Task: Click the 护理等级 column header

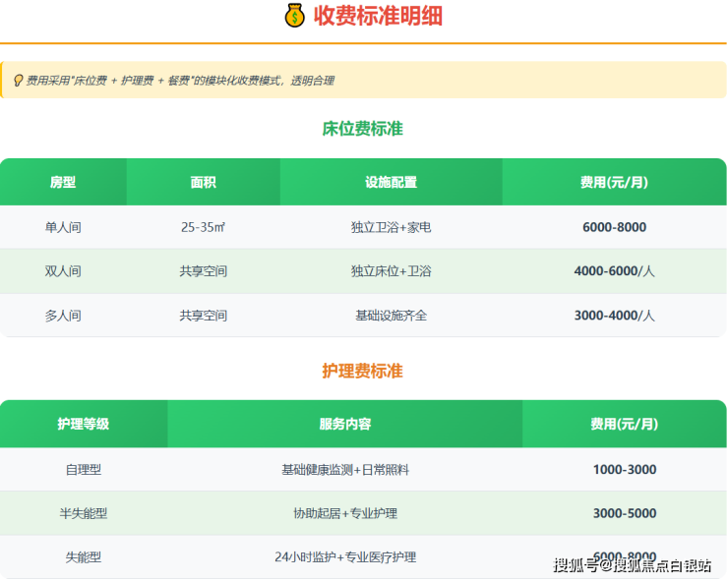Action: tap(83, 424)
